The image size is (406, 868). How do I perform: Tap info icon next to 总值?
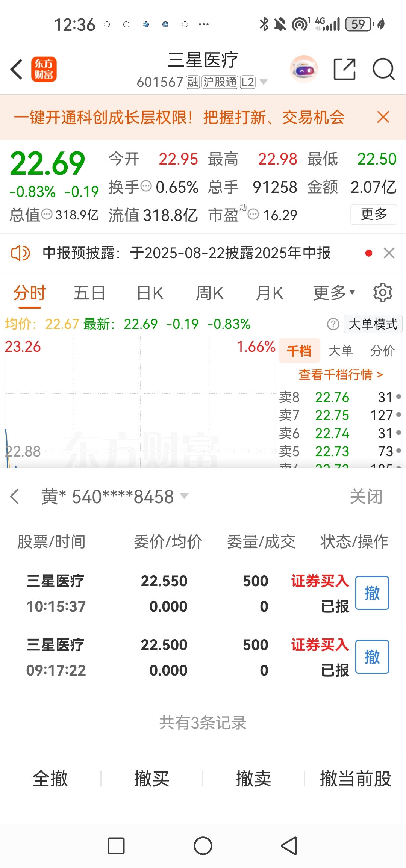47,215
